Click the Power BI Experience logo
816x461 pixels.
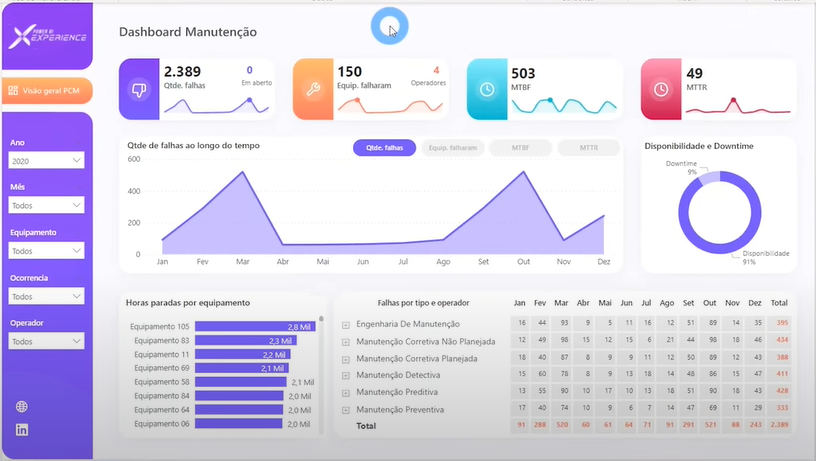tap(47, 37)
